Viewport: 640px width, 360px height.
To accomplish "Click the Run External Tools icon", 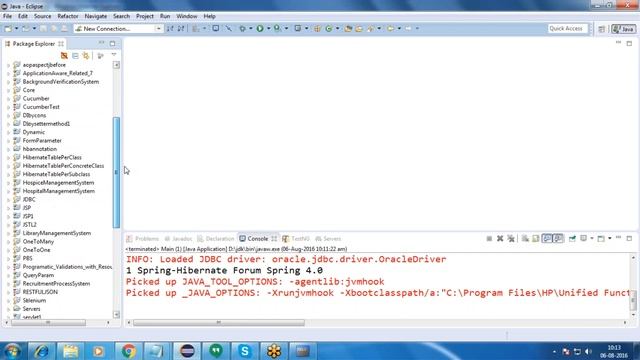I will [x=278, y=29].
